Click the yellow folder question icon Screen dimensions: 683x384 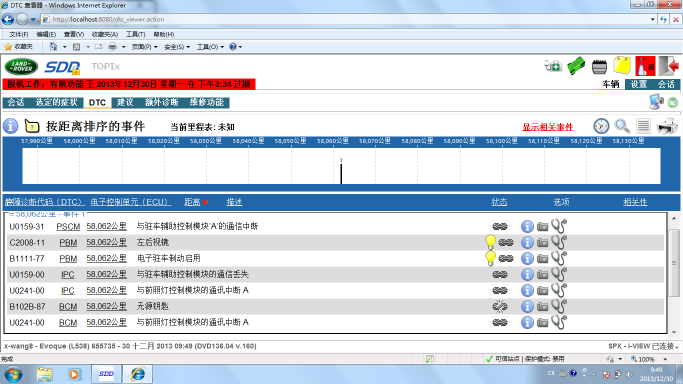tap(32, 126)
